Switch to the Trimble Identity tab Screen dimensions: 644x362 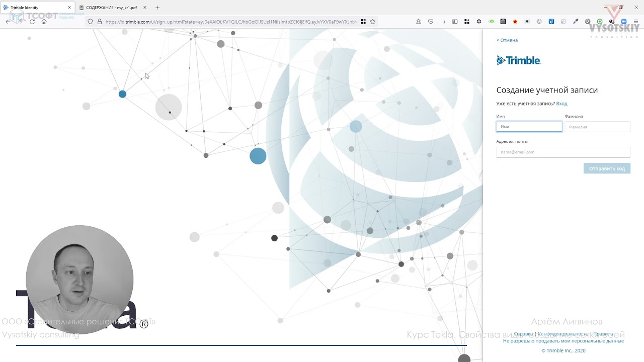(38, 8)
